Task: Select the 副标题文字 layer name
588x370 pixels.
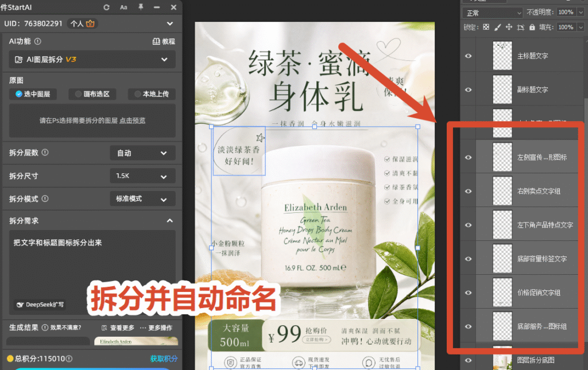Action: [x=532, y=89]
